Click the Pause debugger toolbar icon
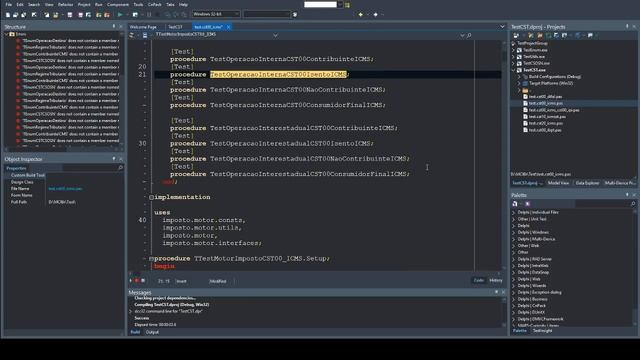Image resolution: width=640 pixels, height=360 pixels. pos(149,15)
